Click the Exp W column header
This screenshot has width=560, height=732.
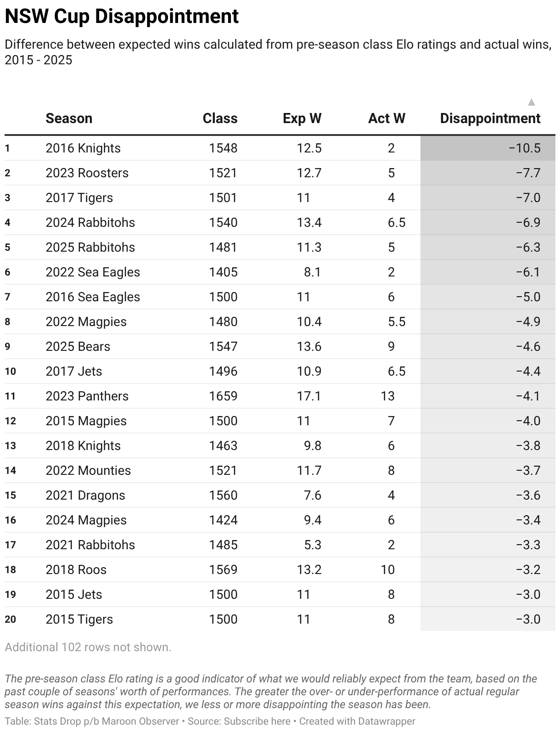tap(302, 118)
